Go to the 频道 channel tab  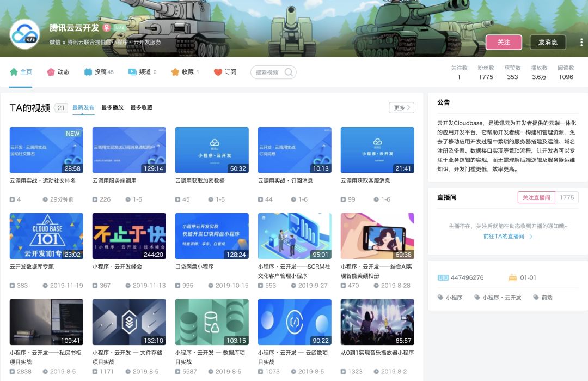point(142,72)
